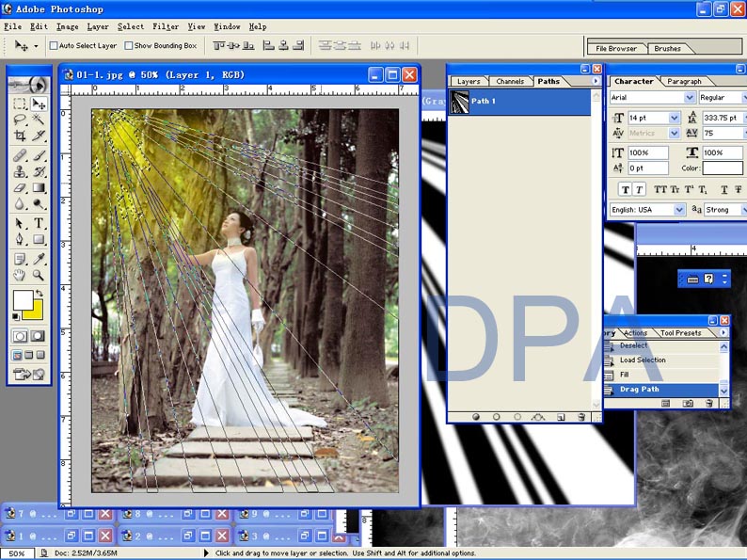The width and height of the screenshot is (747, 560).
Task: Enable Auto Select Layer checkbox
Action: [x=54, y=46]
